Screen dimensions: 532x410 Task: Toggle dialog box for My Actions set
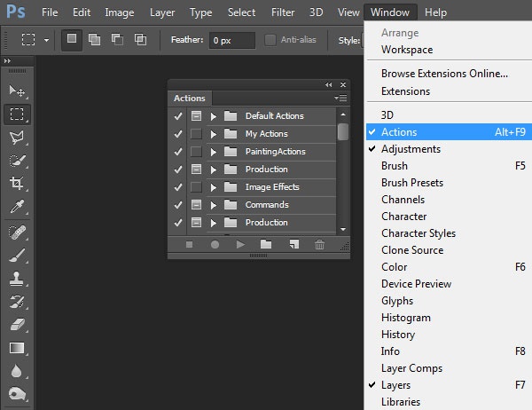[x=196, y=134]
